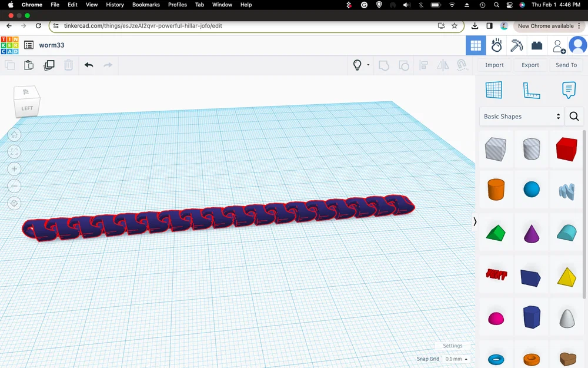Image resolution: width=588 pixels, height=368 pixels.
Task: Click the Undo arrow in the toolbar
Action: pos(89,65)
